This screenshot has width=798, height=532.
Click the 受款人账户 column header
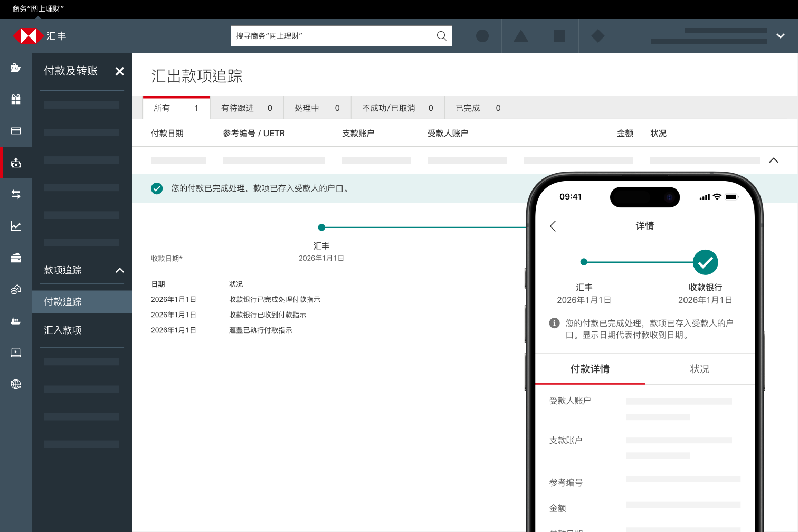[x=448, y=134]
